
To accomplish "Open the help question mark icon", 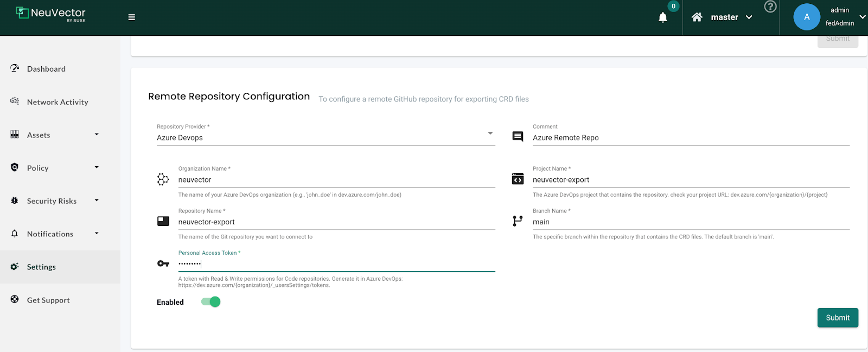I will click(x=770, y=7).
